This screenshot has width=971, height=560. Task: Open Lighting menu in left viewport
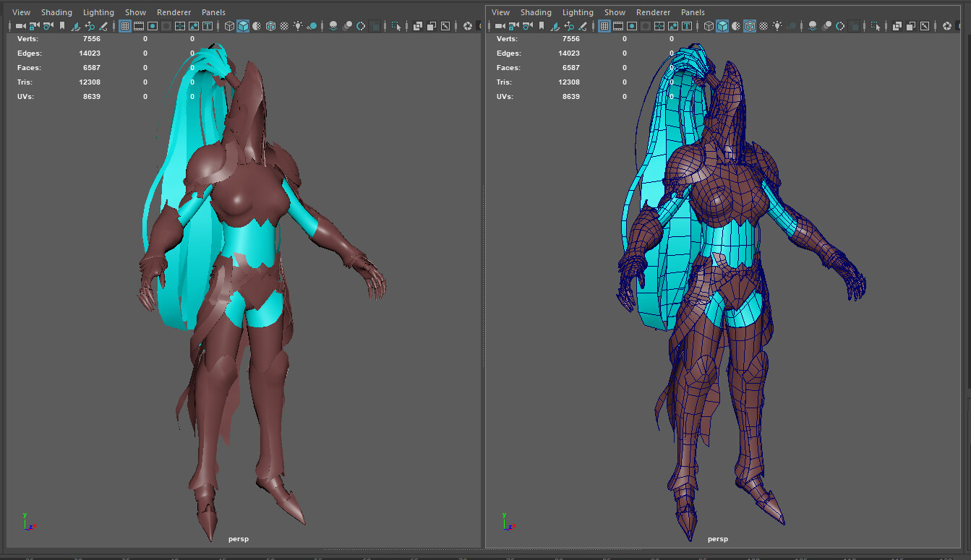pyautogui.click(x=98, y=12)
